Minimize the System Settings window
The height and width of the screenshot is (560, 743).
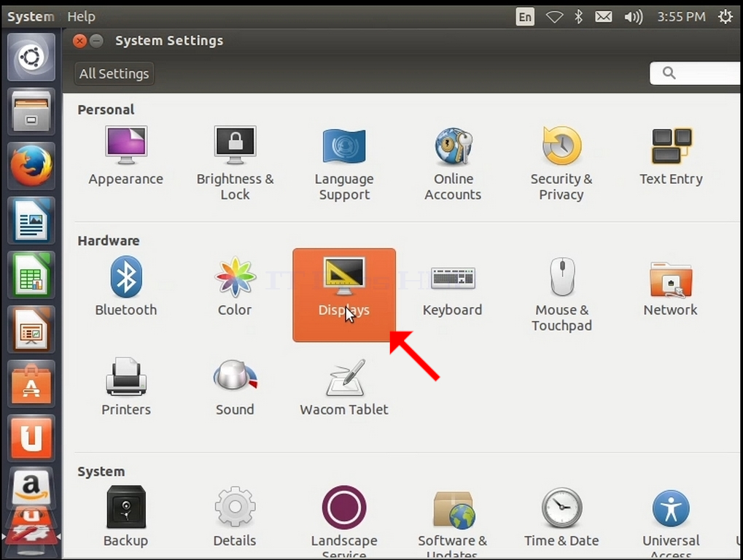97,42
